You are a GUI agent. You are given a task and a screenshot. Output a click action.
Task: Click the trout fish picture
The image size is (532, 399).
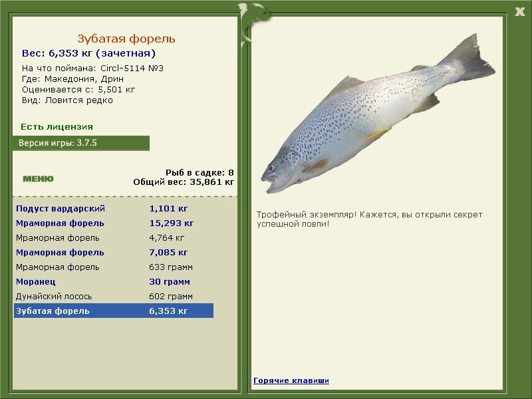378,114
